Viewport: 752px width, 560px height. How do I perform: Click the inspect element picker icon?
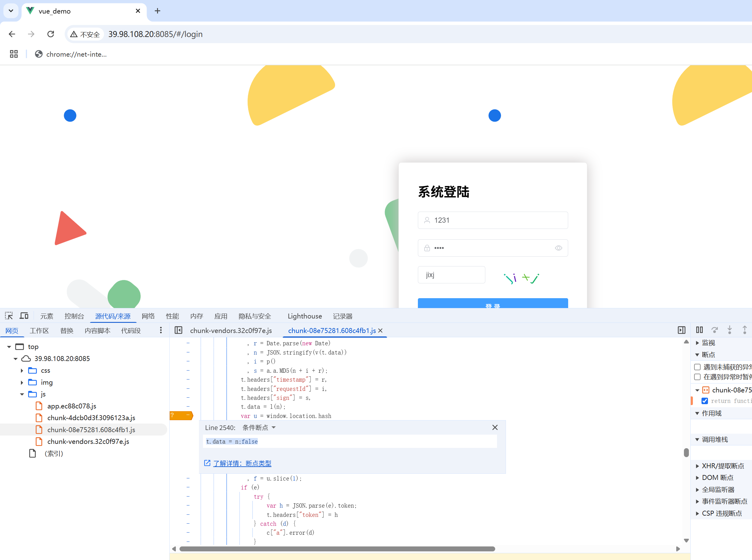9,316
